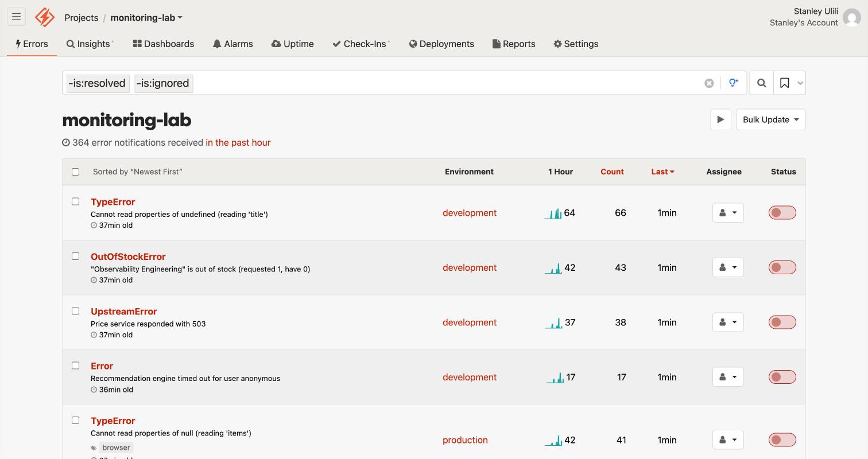
Task: Open the Settings tab
Action: coord(576,44)
